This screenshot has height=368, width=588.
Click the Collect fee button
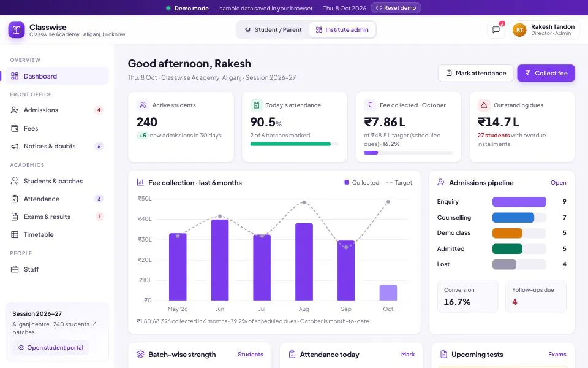tap(546, 73)
